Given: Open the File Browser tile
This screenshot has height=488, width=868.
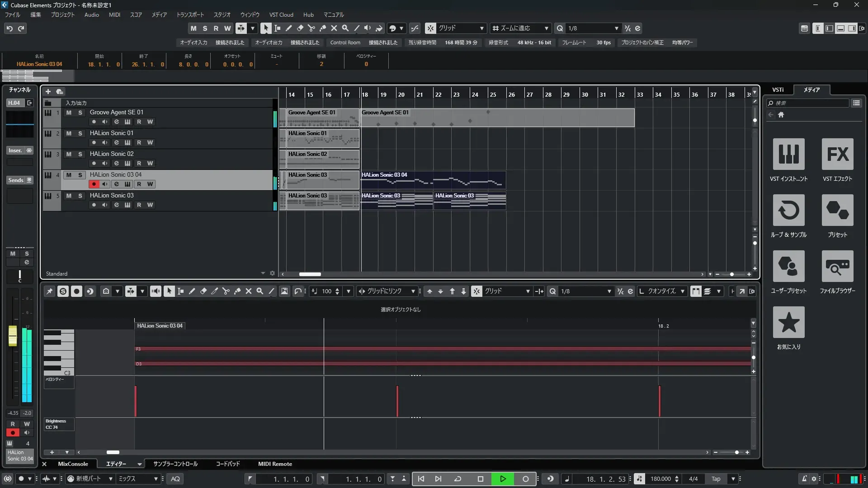Looking at the screenshot, I should [x=837, y=266].
